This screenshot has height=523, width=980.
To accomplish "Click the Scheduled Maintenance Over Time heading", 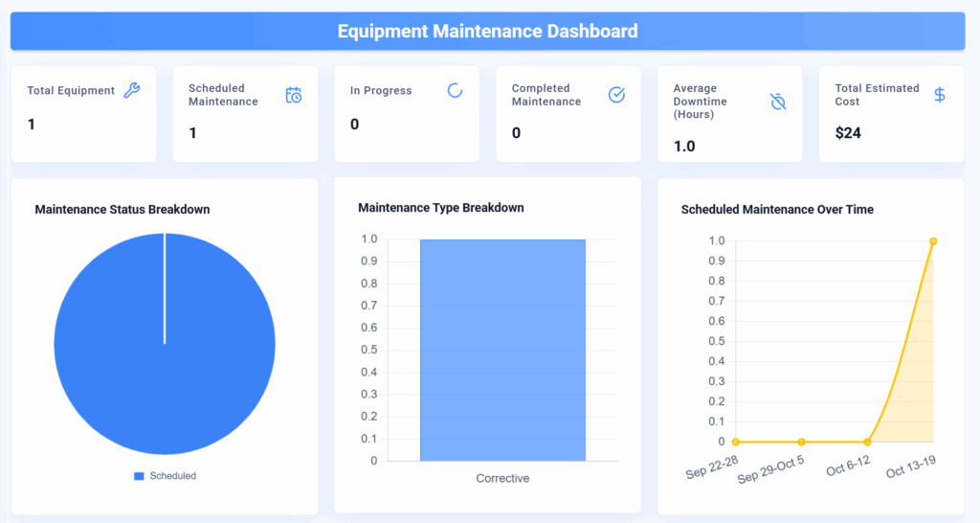I will point(777,210).
